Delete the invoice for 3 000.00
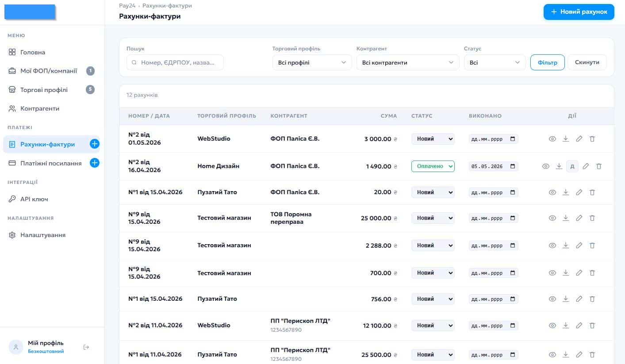The width and height of the screenshot is (625, 364). (592, 139)
